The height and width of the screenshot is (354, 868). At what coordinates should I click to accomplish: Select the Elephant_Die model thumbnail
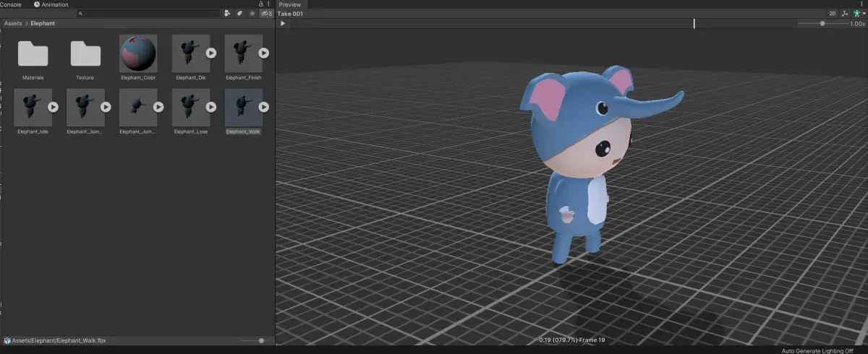click(191, 53)
